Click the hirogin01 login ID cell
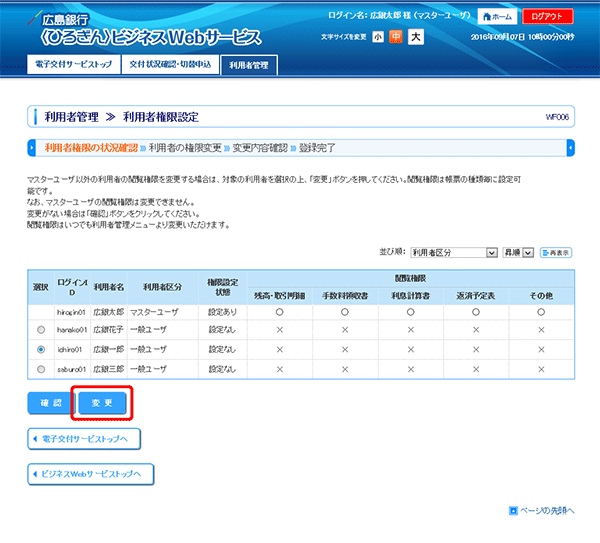This screenshot has height=543, width=600. point(71,312)
